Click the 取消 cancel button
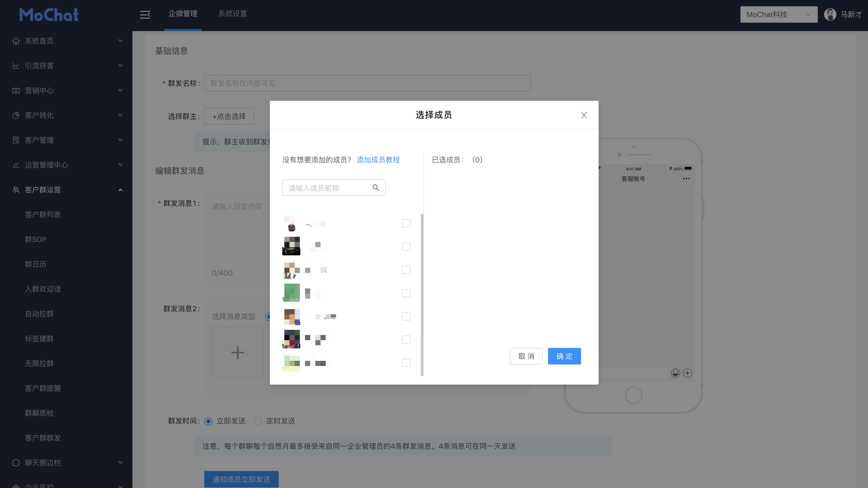Screen dimensions: 868x488 (x=526, y=356)
